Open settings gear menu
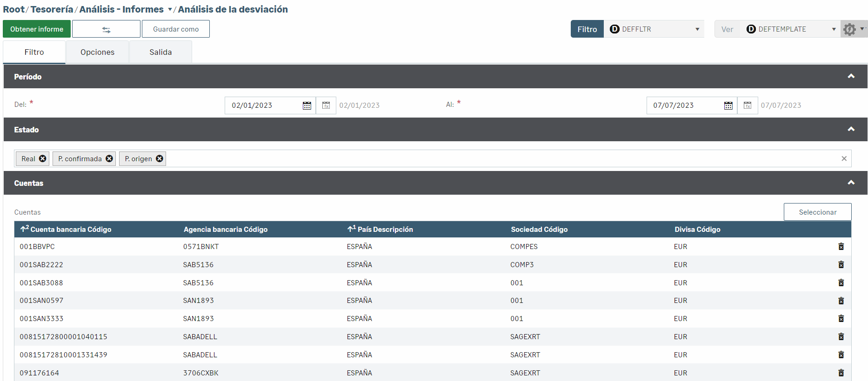 point(850,29)
